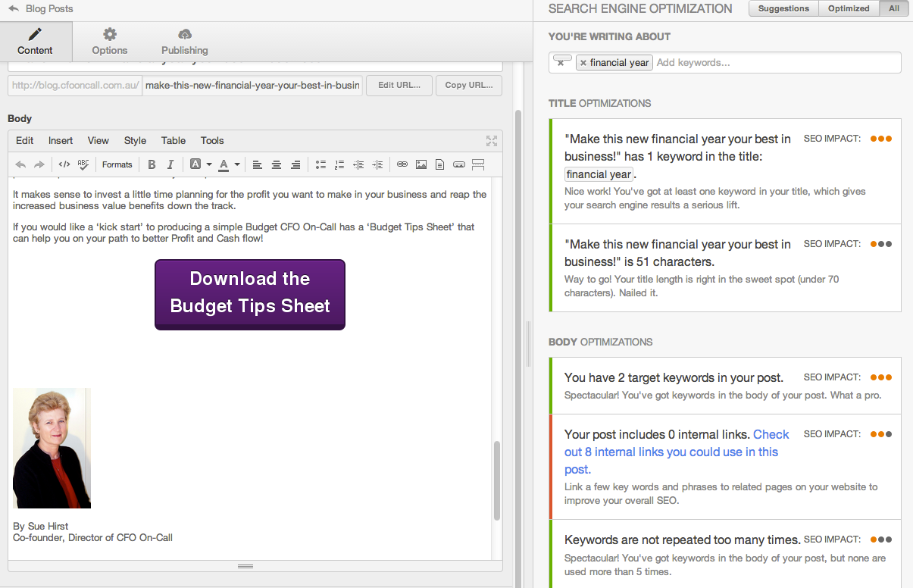Insert a hyperlink using the link icon
The image size is (913, 588).
[x=402, y=164]
